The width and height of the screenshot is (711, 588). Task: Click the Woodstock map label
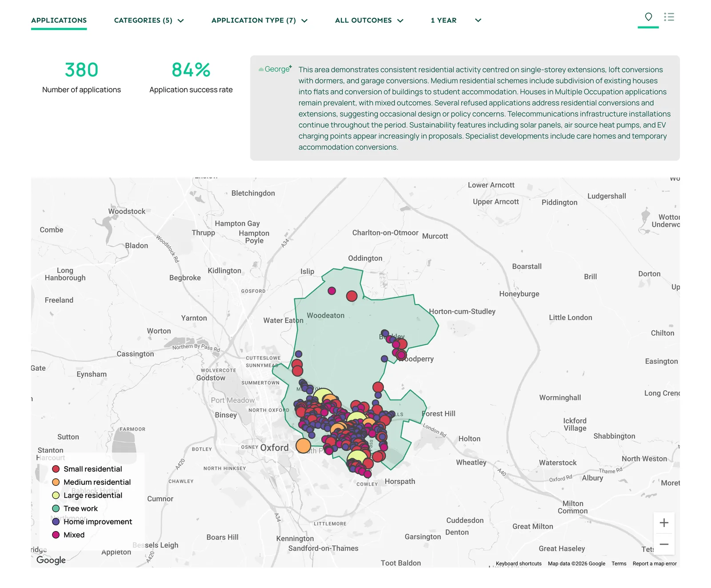pos(127,212)
